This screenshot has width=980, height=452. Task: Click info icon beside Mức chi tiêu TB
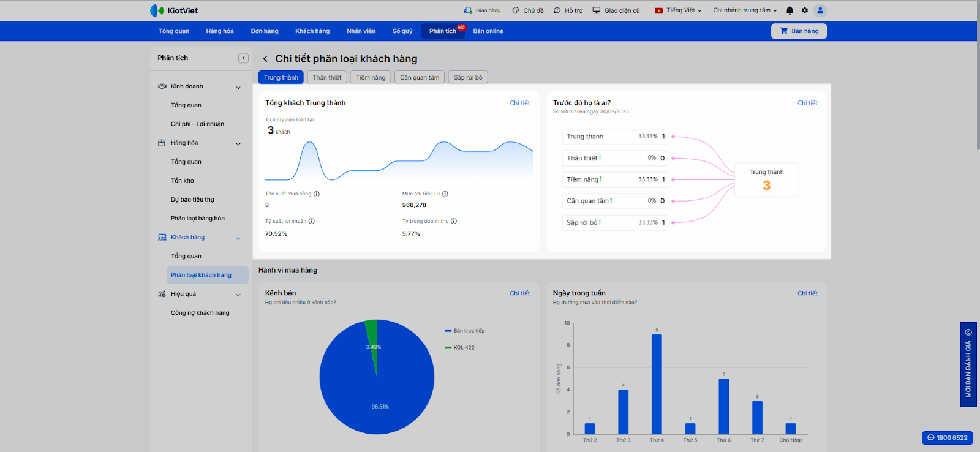tap(445, 194)
